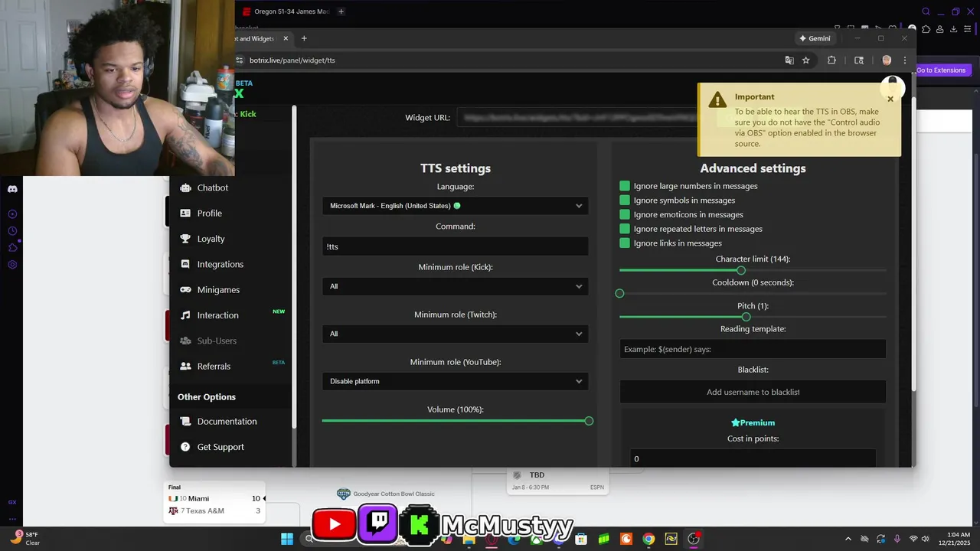The width and height of the screenshot is (980, 551).
Task: Open Documentation link
Action: (227, 422)
